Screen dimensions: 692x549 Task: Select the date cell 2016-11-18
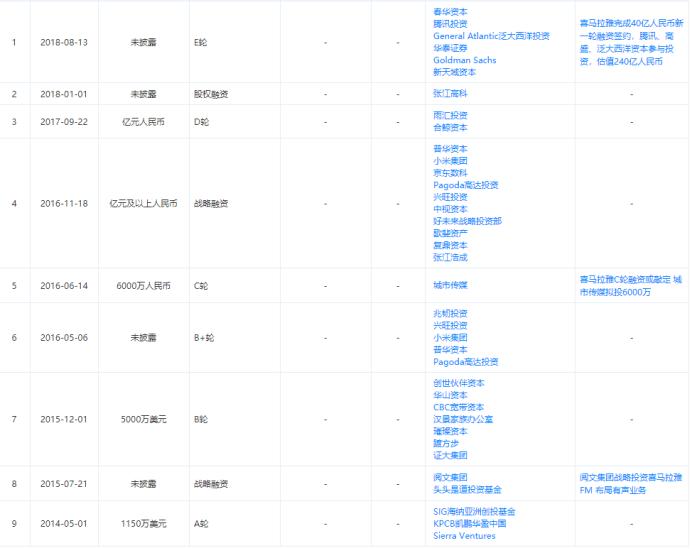point(64,203)
